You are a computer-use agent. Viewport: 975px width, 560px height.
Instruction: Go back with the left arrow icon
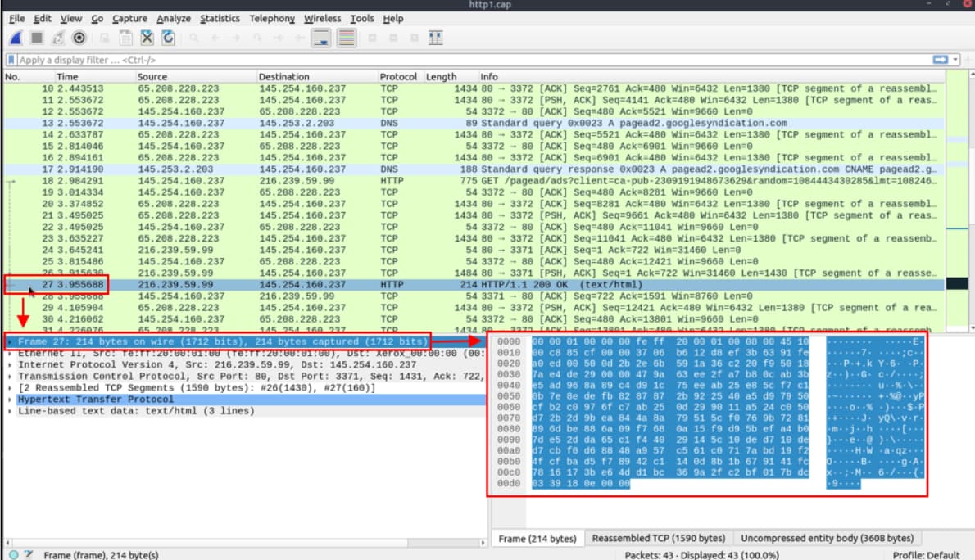215,38
